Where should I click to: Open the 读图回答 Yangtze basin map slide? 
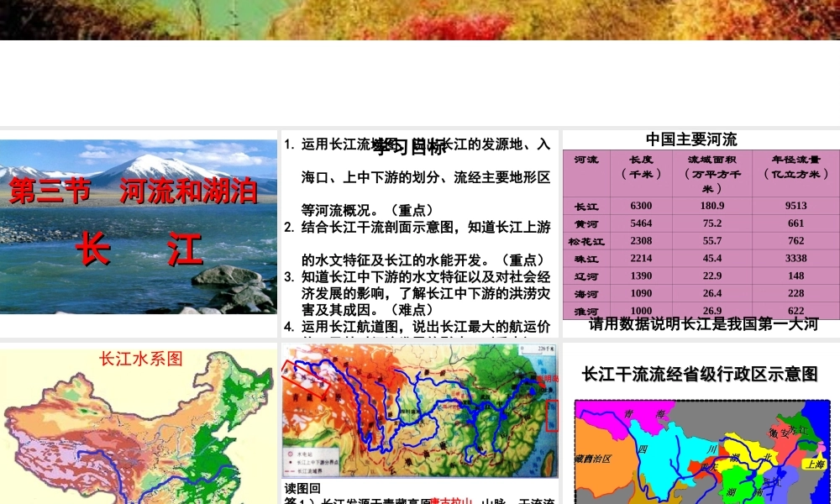[x=419, y=423]
